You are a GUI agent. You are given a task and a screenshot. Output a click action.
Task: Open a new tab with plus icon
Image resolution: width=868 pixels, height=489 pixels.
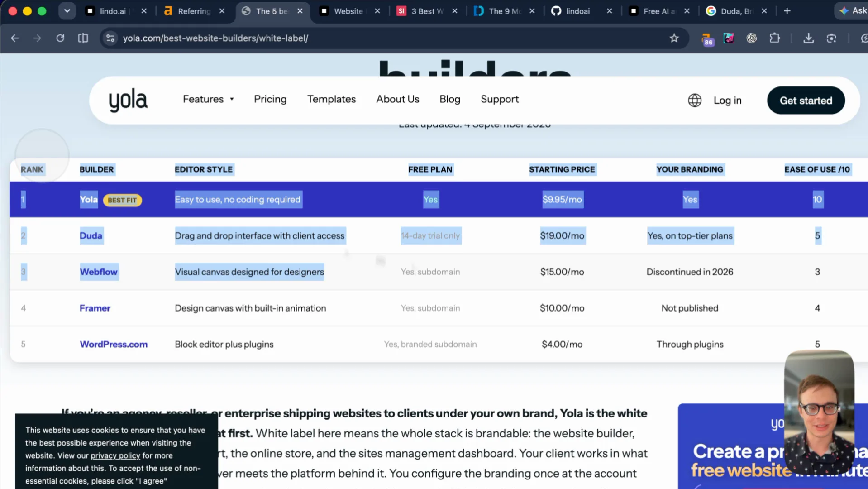pos(787,11)
